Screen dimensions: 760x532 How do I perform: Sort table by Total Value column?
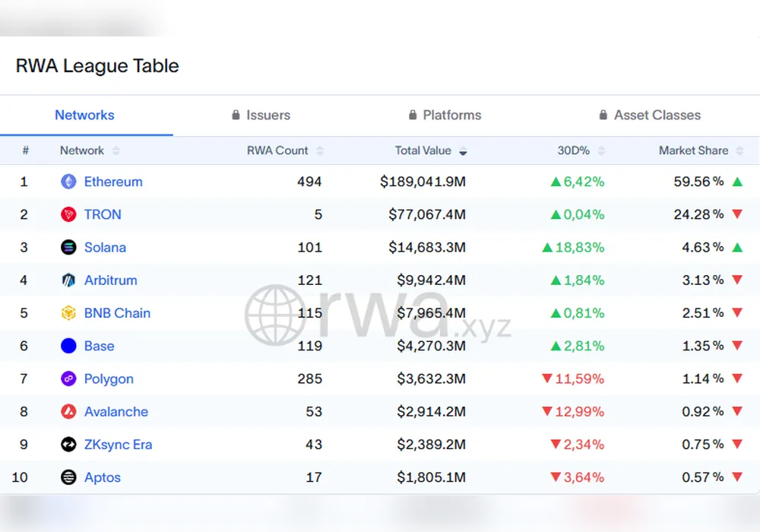click(430, 150)
